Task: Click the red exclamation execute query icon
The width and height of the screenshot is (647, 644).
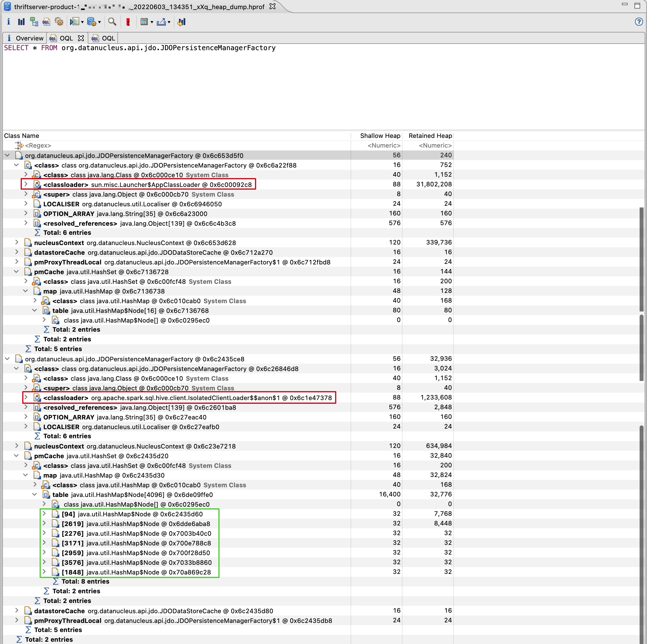Action: coord(128,22)
